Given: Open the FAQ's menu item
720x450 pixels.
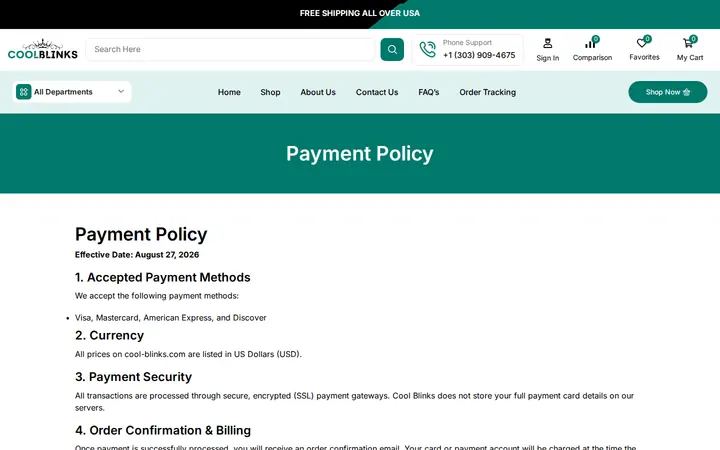Looking at the screenshot, I should tap(428, 92).
